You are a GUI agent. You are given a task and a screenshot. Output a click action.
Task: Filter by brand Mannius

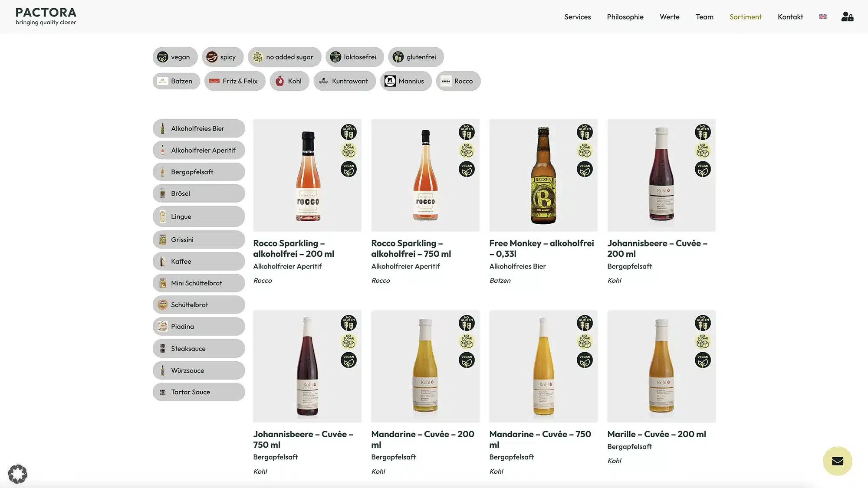point(406,81)
